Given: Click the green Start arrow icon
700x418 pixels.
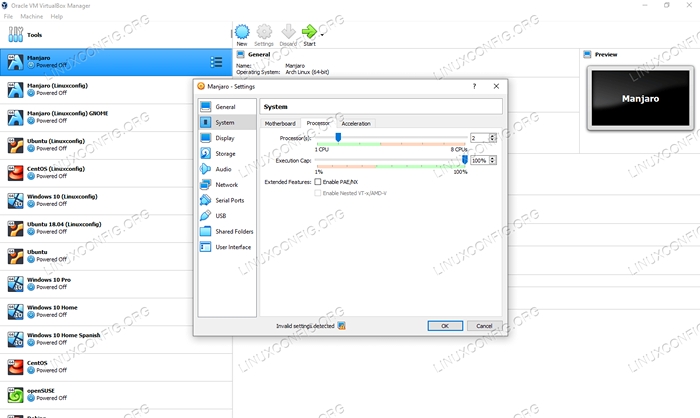Looking at the screenshot, I should coord(309,32).
